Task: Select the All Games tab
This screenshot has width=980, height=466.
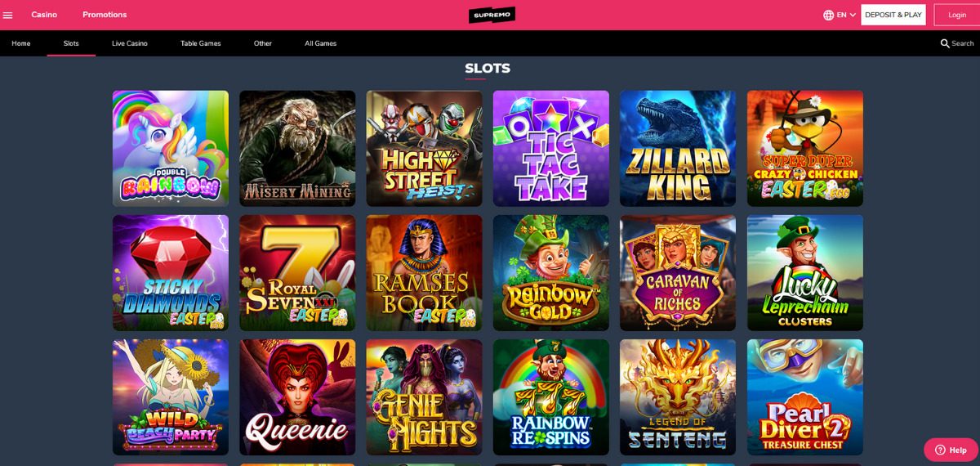Action: click(320, 43)
